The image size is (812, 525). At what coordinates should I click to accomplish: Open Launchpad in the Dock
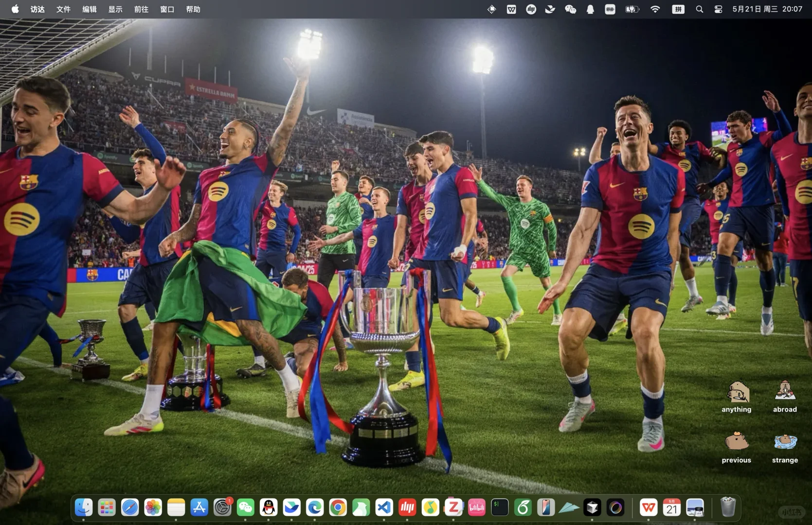coord(107,507)
